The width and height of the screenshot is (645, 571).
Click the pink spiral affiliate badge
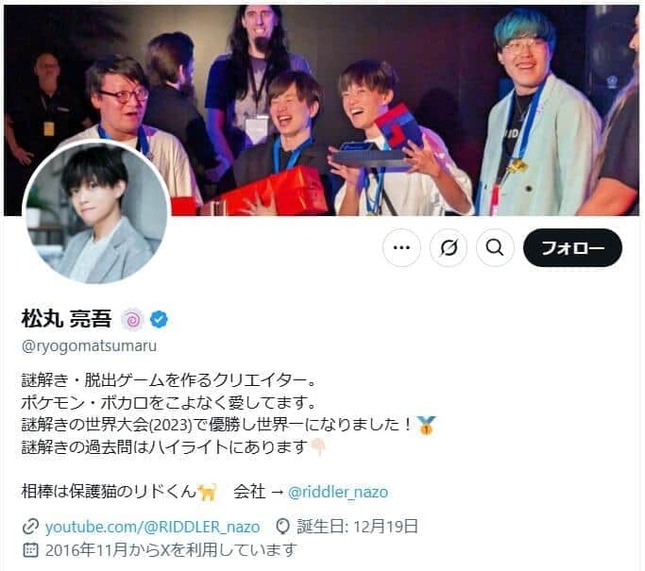(x=132, y=319)
